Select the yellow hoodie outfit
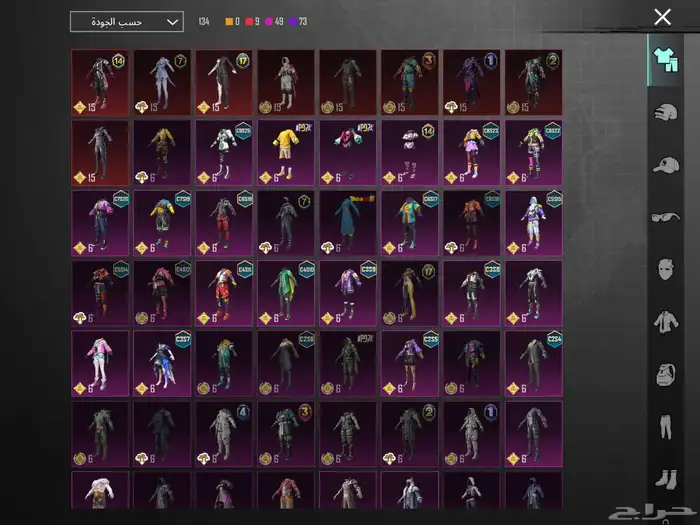 (x=286, y=154)
